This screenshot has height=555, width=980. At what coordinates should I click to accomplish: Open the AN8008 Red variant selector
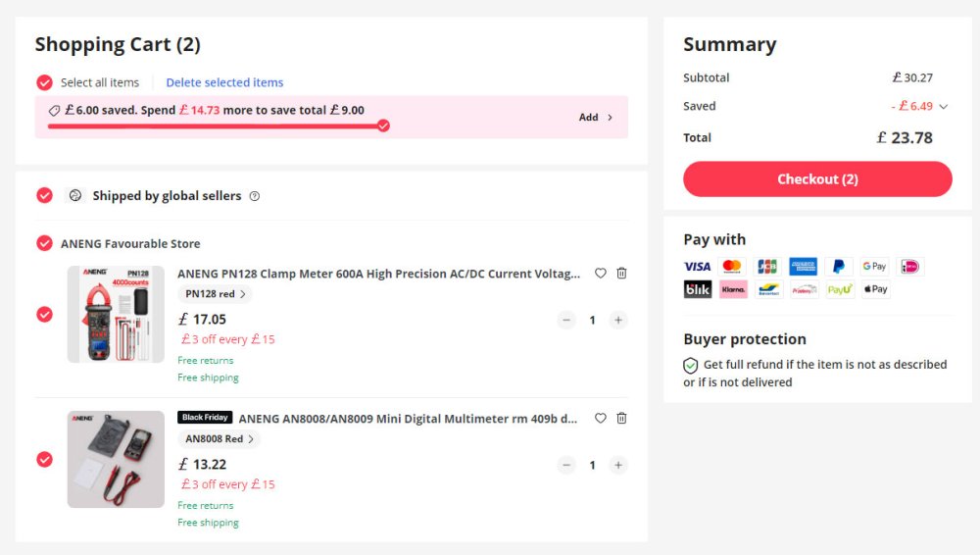[220, 439]
